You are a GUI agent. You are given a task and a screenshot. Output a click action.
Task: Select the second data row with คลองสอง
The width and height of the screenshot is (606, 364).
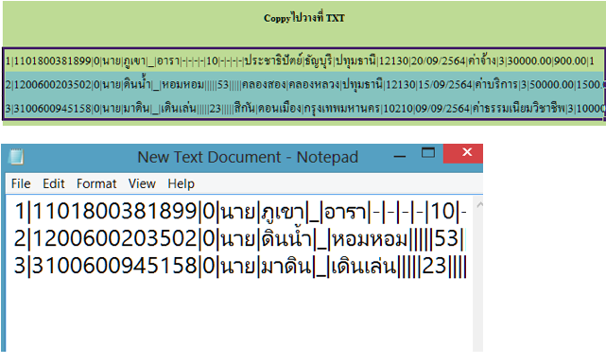pyautogui.click(x=303, y=84)
